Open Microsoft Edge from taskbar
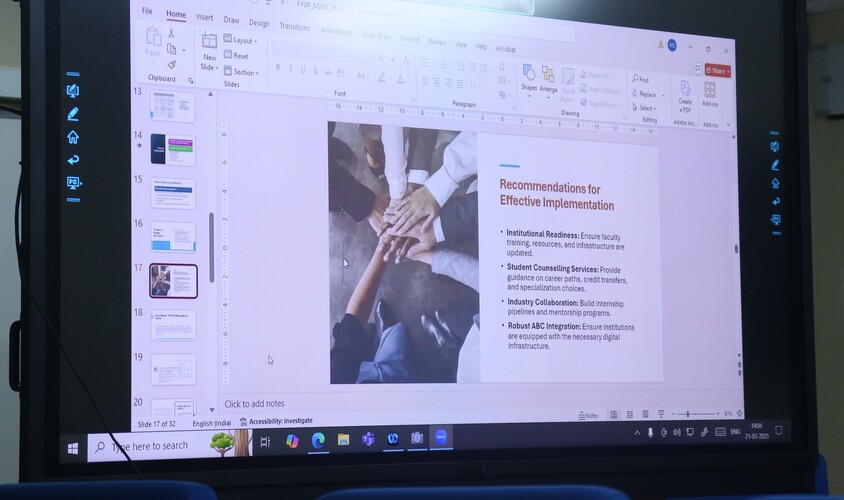This screenshot has width=844, height=500. point(318,440)
